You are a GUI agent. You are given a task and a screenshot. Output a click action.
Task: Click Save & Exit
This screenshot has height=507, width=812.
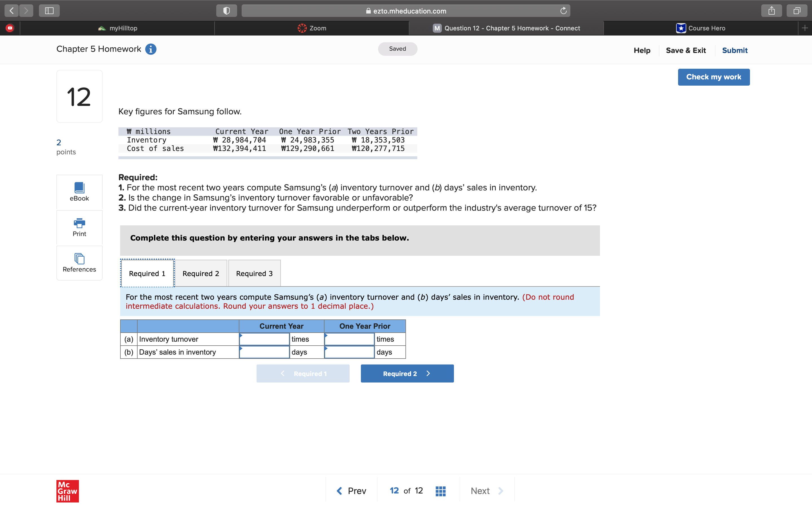(686, 50)
